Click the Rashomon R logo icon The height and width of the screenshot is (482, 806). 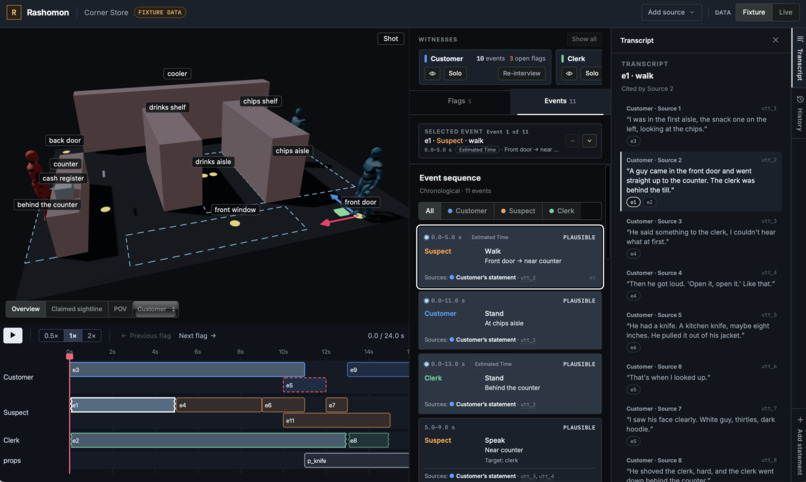pos(13,12)
